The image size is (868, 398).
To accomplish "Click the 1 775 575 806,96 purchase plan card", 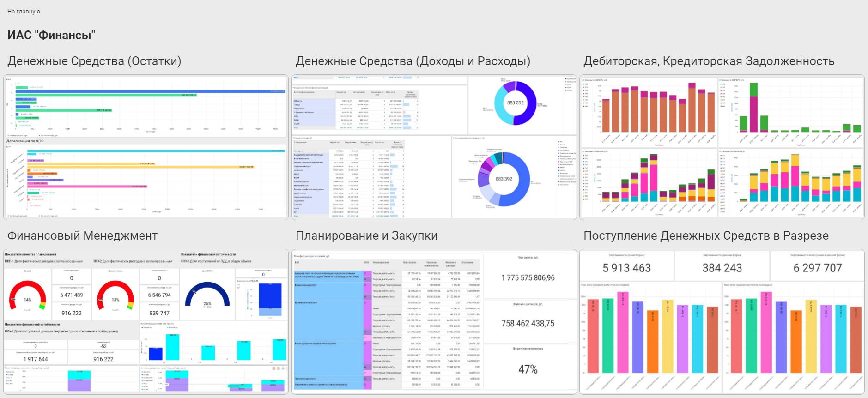I will (x=528, y=277).
